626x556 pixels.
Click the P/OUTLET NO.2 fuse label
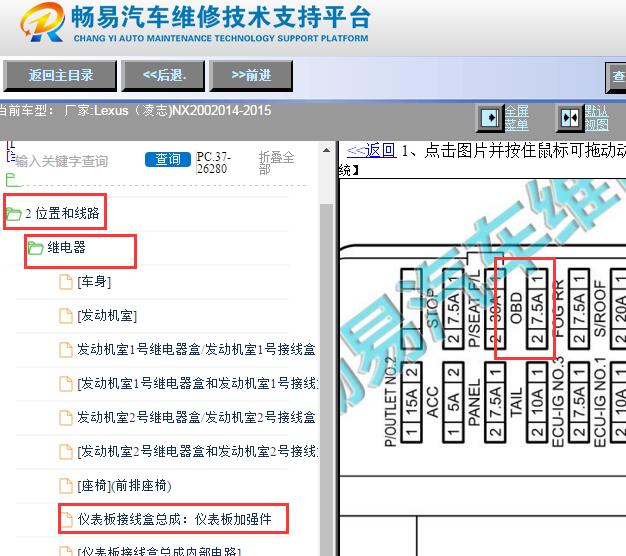click(x=390, y=401)
